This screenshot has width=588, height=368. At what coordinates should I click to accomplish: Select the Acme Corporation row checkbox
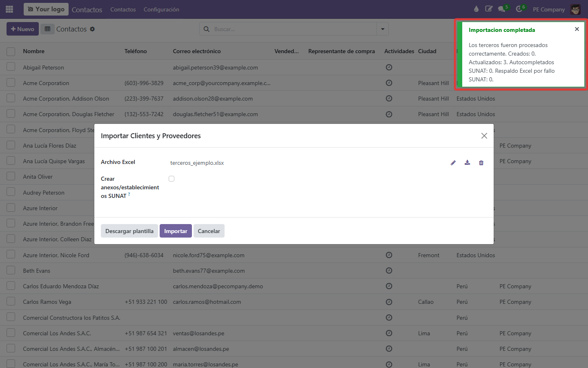coord(11,83)
